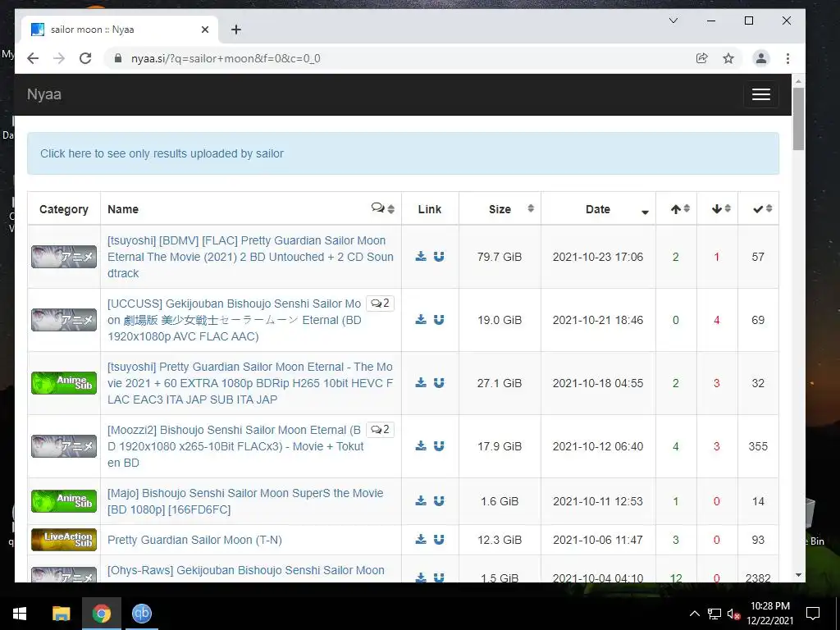Sort results by comment count

383,208
